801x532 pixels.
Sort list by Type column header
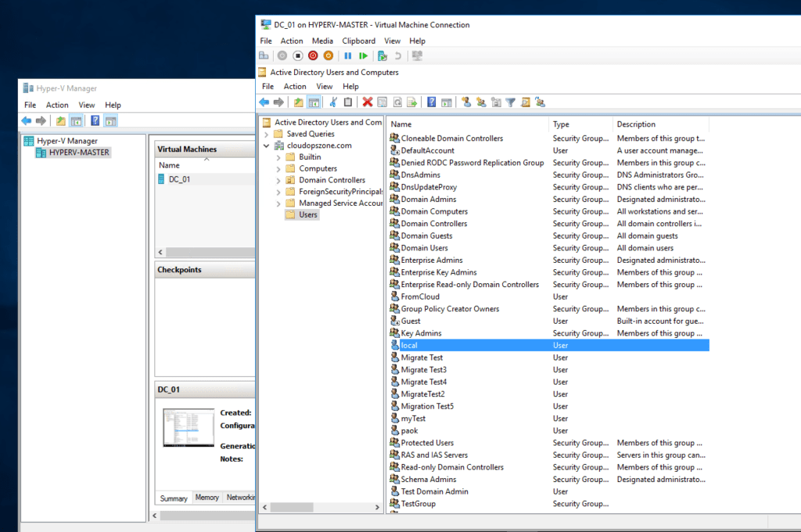[561, 124]
